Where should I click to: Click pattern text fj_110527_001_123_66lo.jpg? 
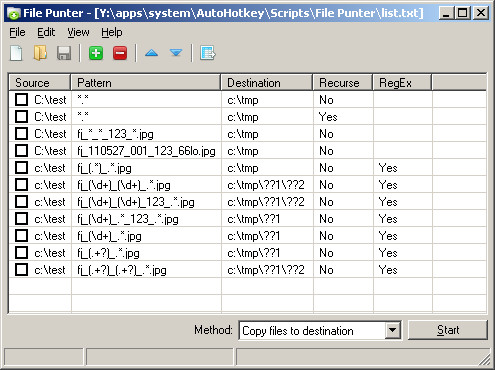pyautogui.click(x=146, y=151)
